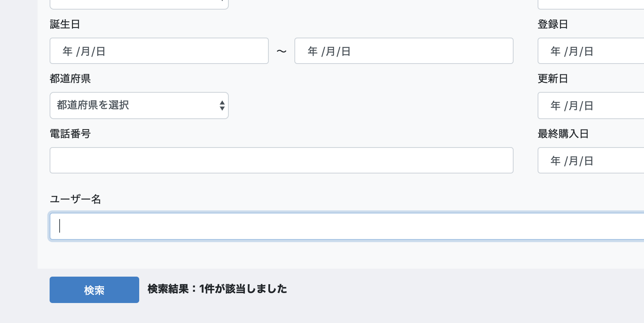Select year segment of 登録日 date field
This screenshot has height=323, width=644.
556,51
